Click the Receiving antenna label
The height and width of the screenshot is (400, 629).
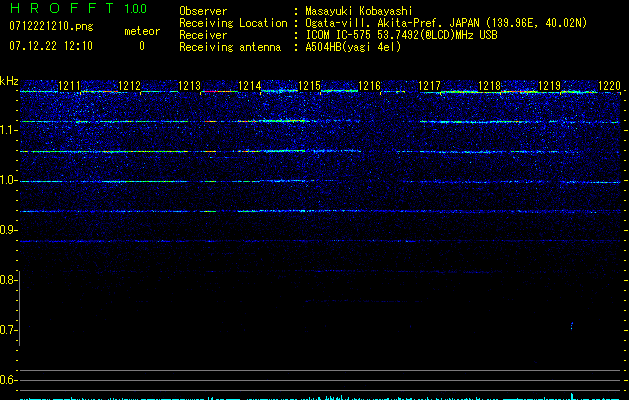(230, 47)
